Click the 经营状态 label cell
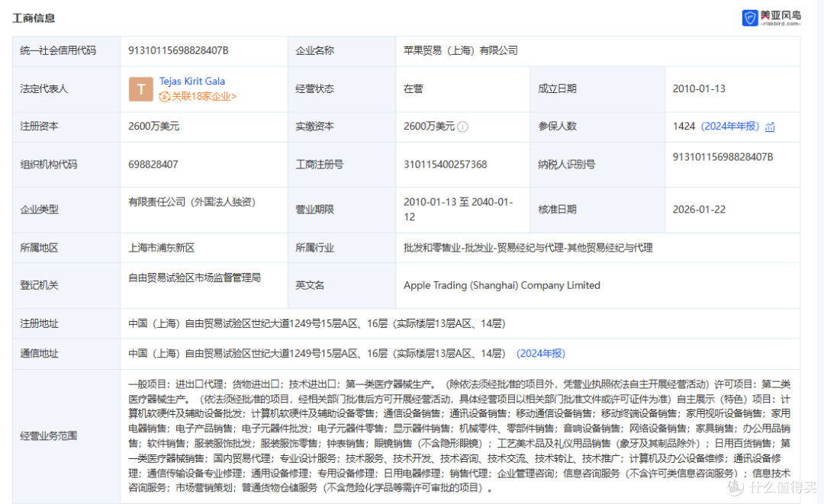Image resolution: width=824 pixels, height=504 pixels. point(342,89)
